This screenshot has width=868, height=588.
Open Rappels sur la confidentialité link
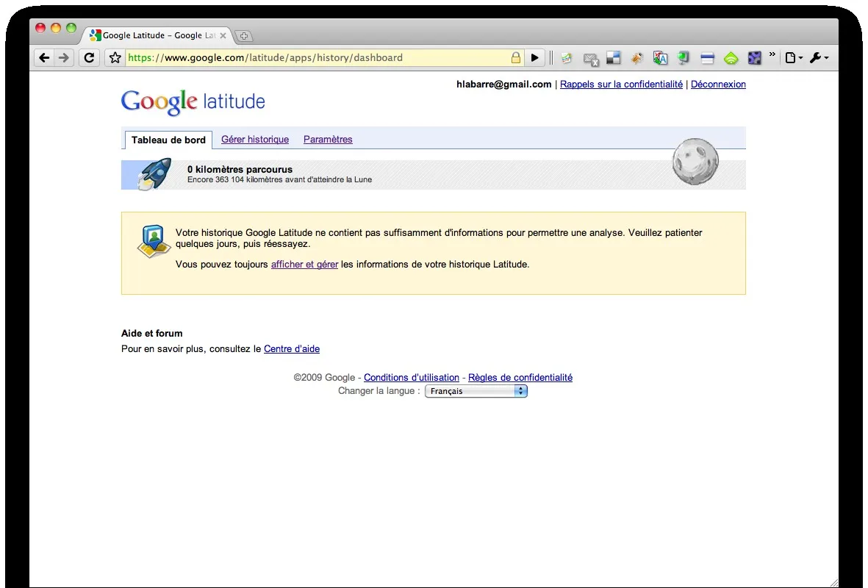(621, 85)
